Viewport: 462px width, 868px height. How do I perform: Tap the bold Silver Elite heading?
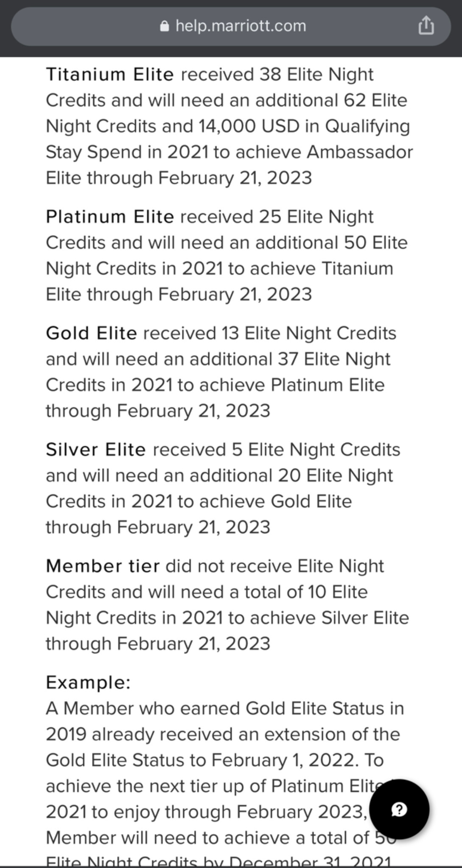point(96,450)
